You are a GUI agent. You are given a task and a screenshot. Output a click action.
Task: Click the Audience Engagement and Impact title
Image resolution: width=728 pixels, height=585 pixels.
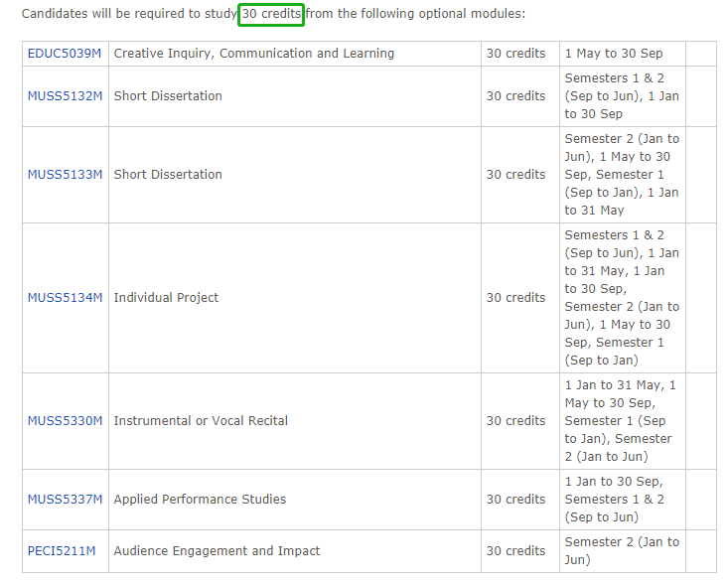click(217, 551)
